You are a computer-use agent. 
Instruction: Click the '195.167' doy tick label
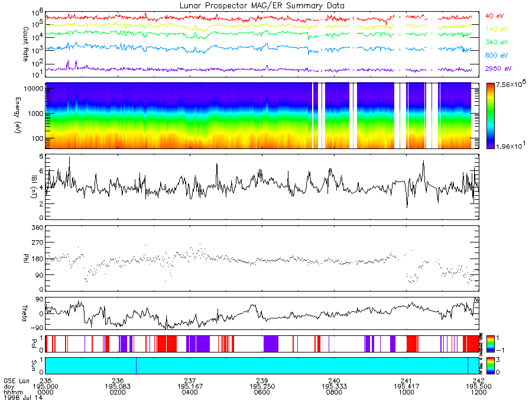click(x=190, y=387)
